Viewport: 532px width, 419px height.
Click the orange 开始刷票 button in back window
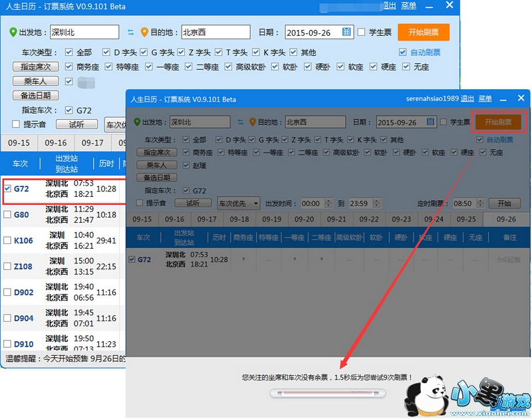423,32
